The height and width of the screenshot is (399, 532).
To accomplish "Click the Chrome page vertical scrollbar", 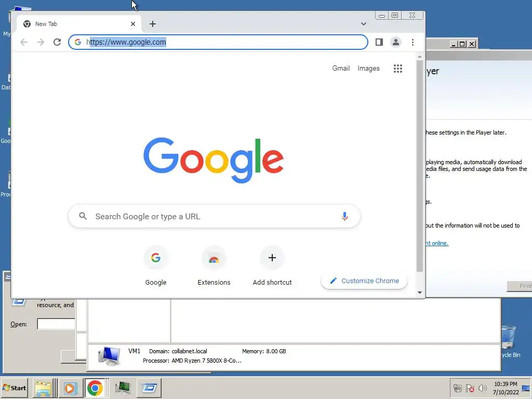I will (420, 166).
